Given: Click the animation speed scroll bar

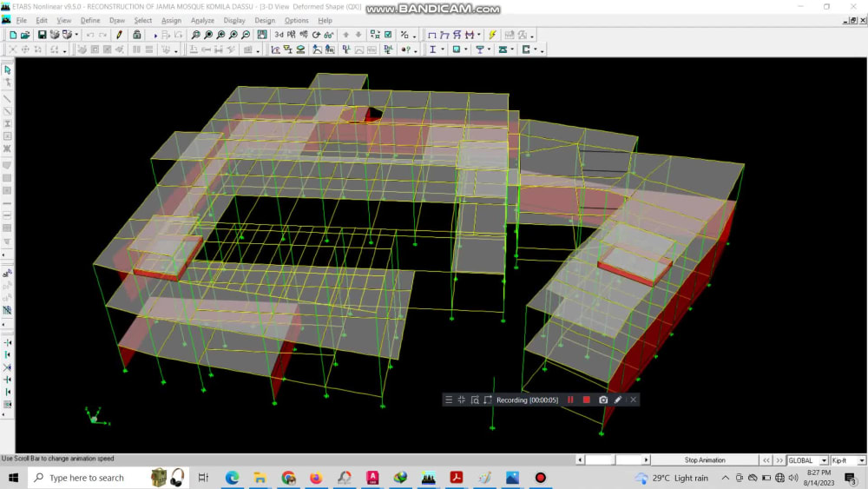Looking at the screenshot, I should [x=613, y=460].
